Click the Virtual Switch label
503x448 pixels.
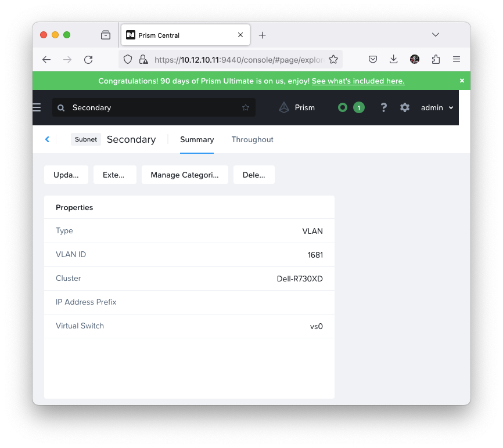[80, 326]
